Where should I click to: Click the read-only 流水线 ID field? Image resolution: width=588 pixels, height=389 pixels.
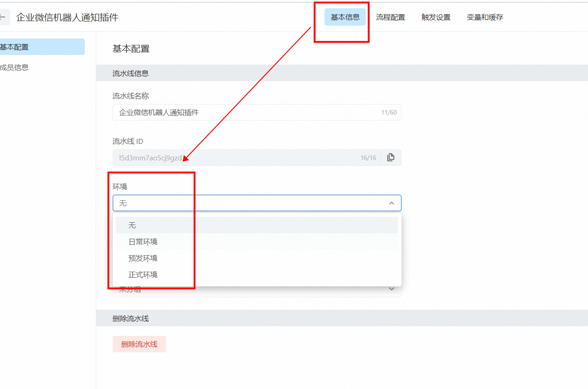(x=247, y=158)
